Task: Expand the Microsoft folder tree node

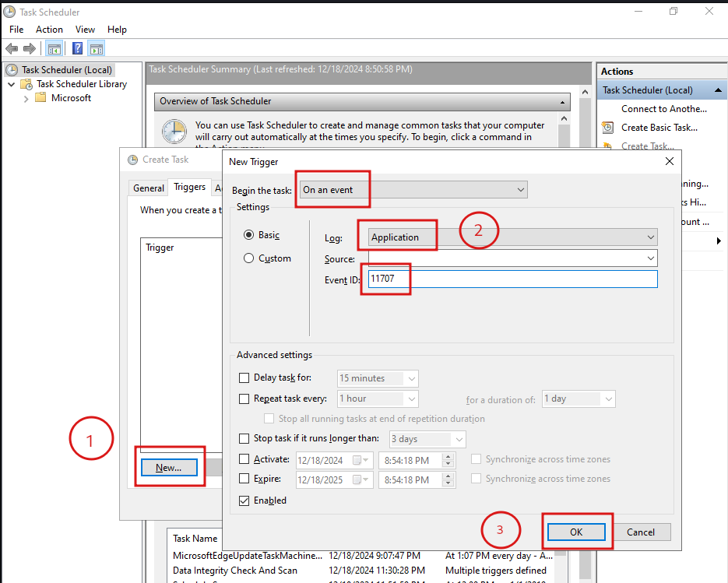Action: pos(26,98)
